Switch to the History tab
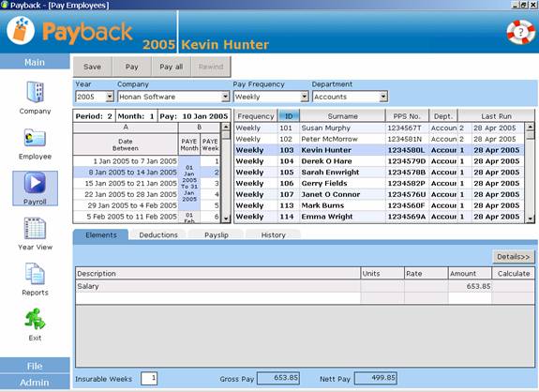 pos(274,234)
